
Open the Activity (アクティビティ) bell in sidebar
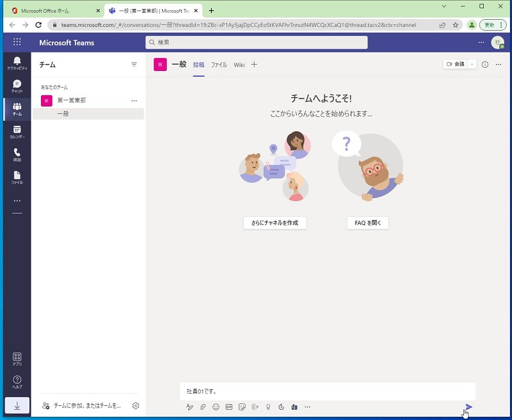point(17,63)
